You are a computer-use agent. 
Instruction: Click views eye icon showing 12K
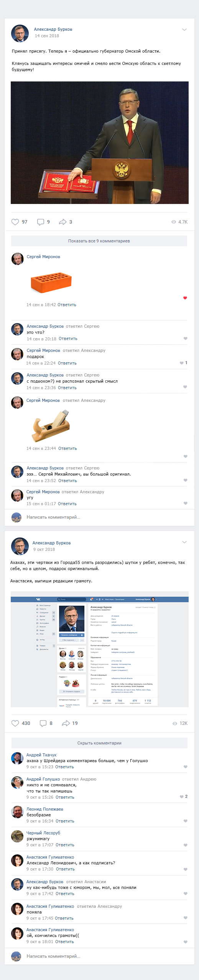pos(175,723)
